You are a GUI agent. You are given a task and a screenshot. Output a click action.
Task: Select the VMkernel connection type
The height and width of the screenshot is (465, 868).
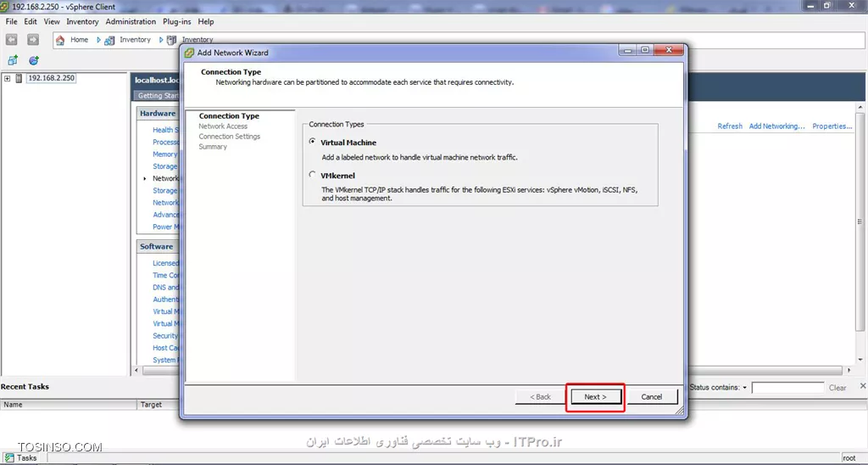click(x=313, y=175)
